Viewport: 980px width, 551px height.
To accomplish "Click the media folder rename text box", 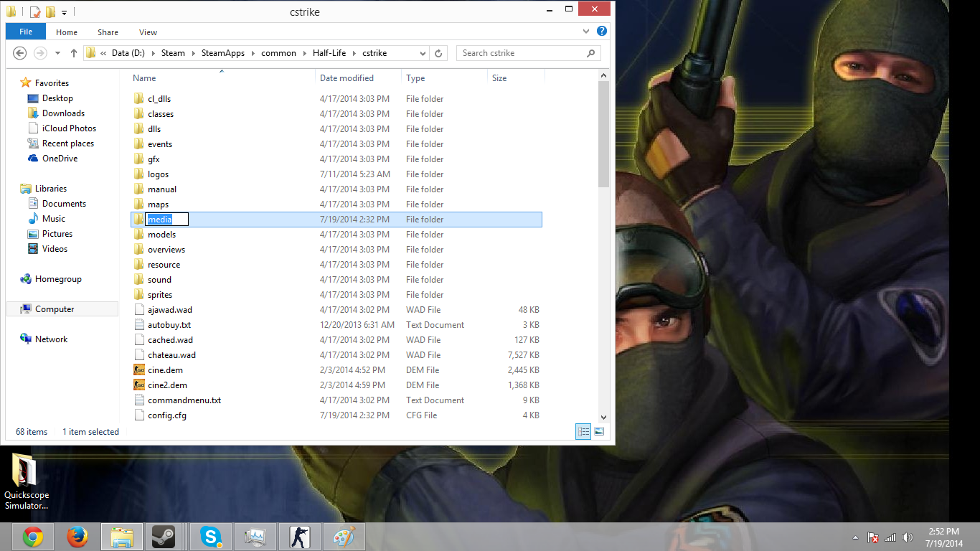I will [x=167, y=220].
